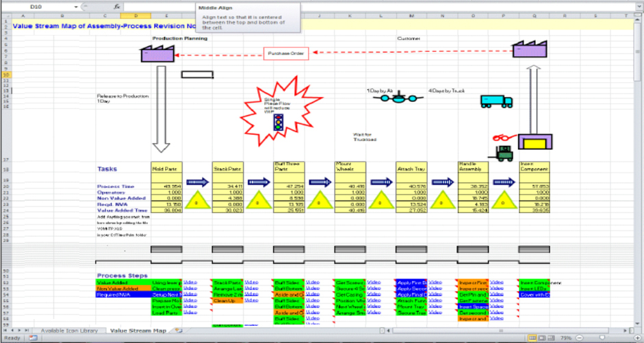Open Video link beside first Mount Wheels step
Viewport: 644px width, 343px height.
[x=374, y=282]
